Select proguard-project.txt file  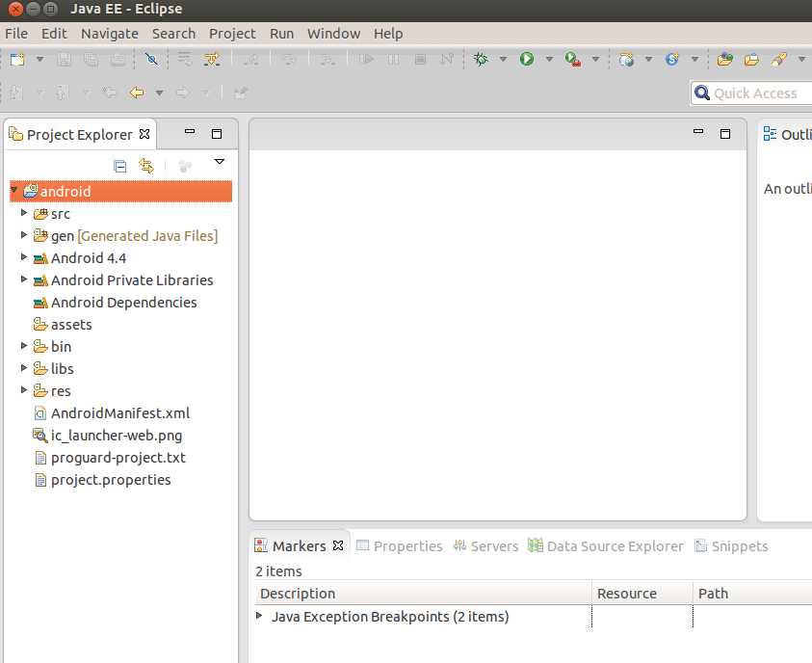tap(118, 458)
